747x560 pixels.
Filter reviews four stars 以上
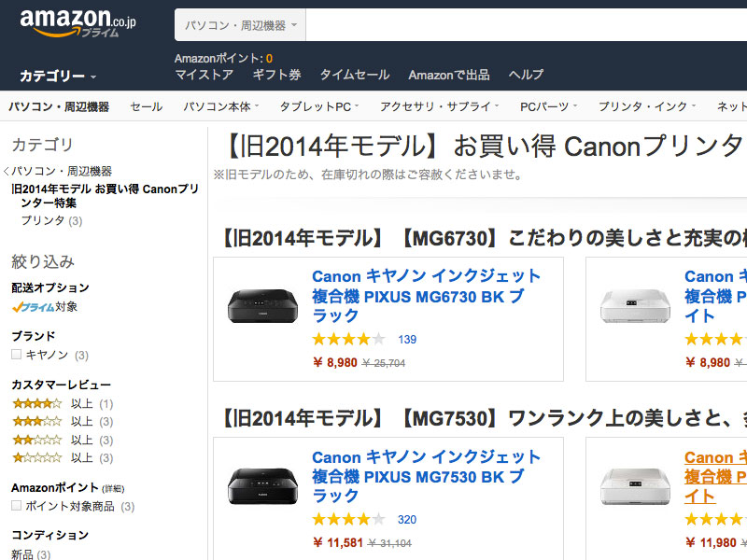click(x=63, y=404)
